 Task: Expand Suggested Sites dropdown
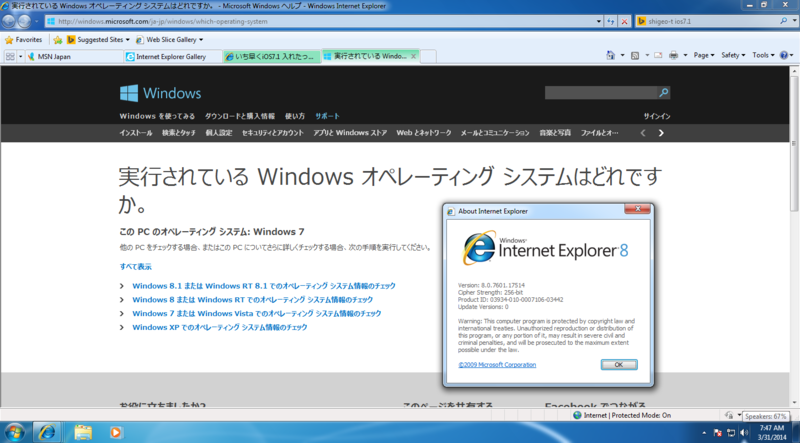pos(128,39)
